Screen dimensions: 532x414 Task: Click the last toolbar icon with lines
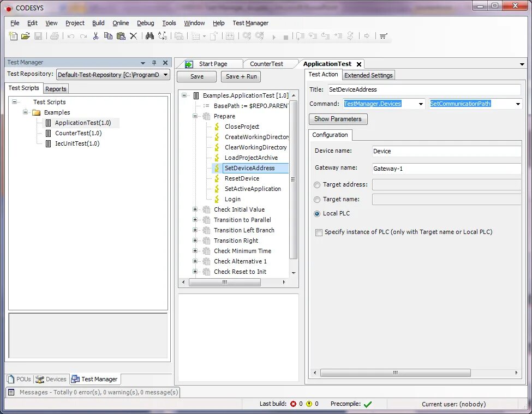coord(384,37)
